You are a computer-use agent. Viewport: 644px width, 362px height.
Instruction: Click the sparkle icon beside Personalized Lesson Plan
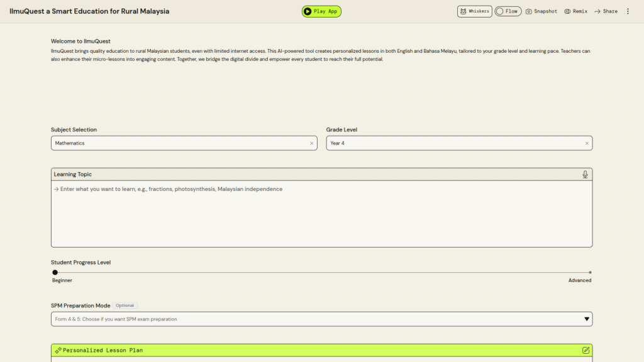[58, 350]
